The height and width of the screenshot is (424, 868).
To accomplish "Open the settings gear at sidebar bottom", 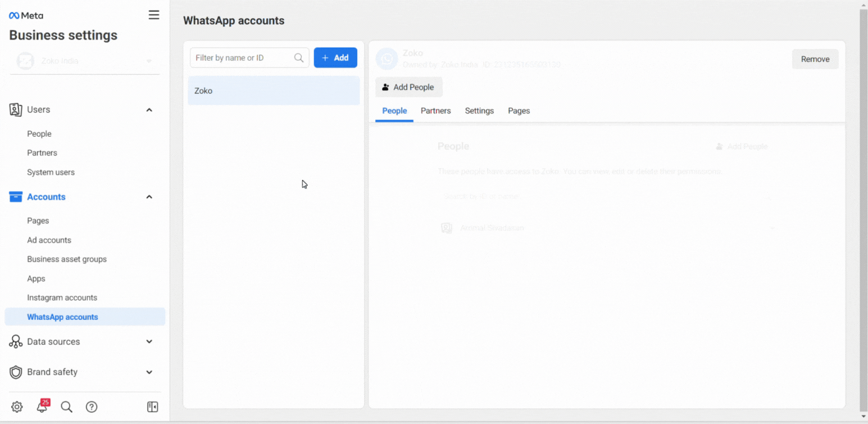I will (17, 407).
